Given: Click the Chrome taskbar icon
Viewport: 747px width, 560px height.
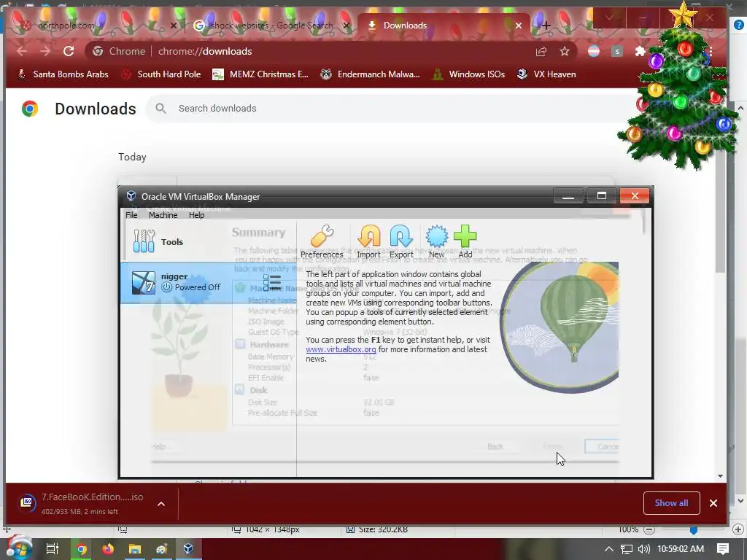Looking at the screenshot, I should (82, 550).
